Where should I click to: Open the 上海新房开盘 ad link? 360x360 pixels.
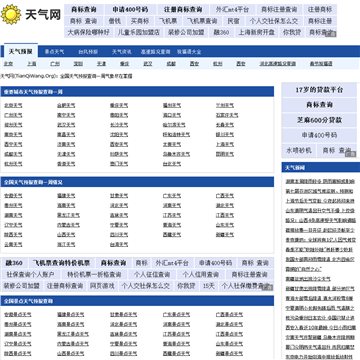tap(257, 32)
